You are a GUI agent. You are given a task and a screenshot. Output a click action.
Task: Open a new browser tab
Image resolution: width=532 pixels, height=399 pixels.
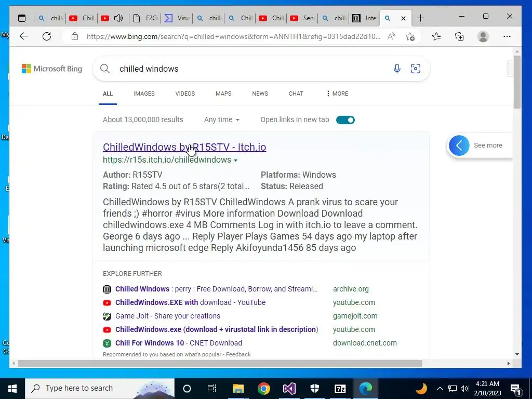point(420,18)
